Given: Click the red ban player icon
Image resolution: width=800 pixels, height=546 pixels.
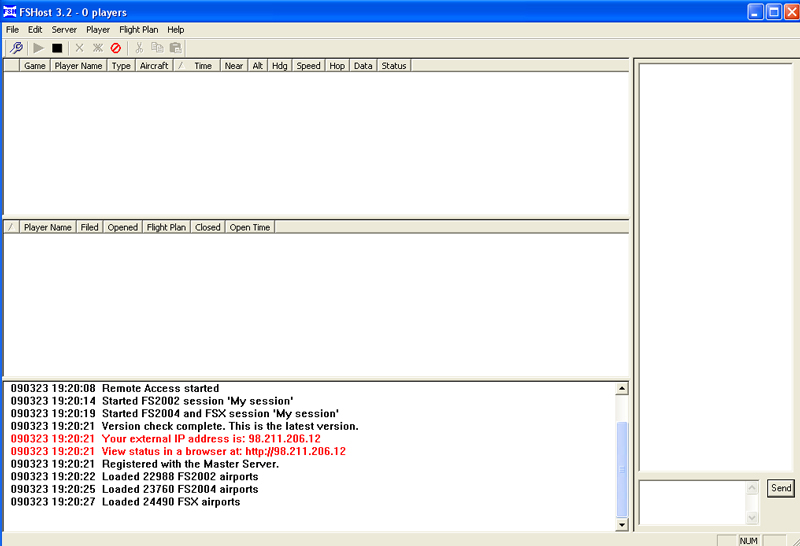Looking at the screenshot, I should [116, 47].
